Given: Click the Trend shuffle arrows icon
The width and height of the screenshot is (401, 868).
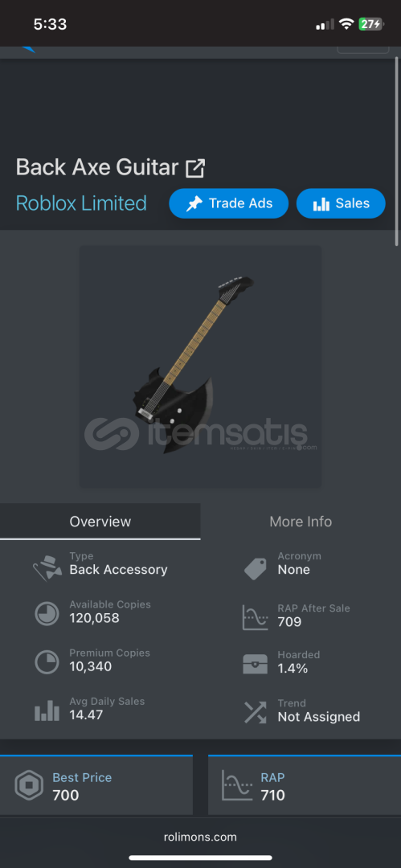Looking at the screenshot, I should (x=256, y=712).
